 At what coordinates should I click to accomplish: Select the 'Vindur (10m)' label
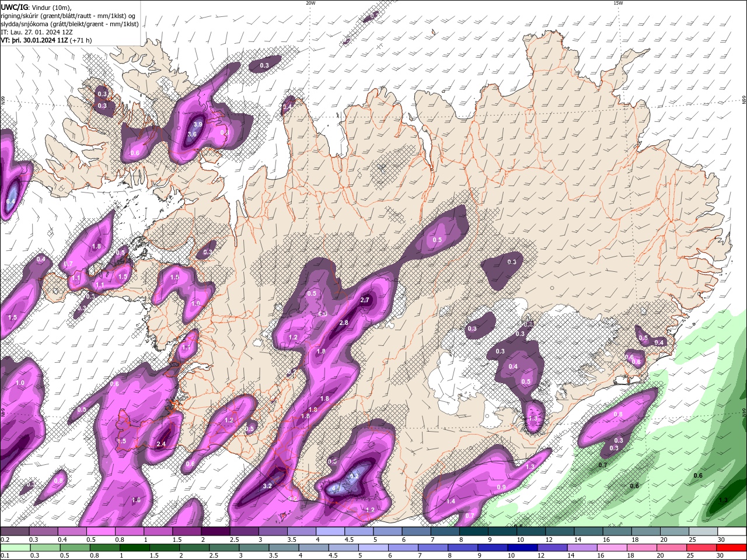point(50,7)
